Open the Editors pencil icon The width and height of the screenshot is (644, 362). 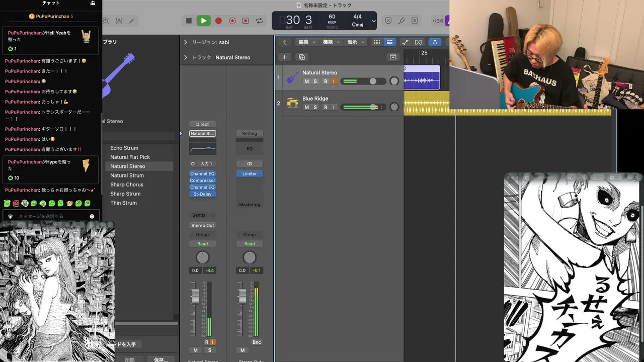(132, 21)
